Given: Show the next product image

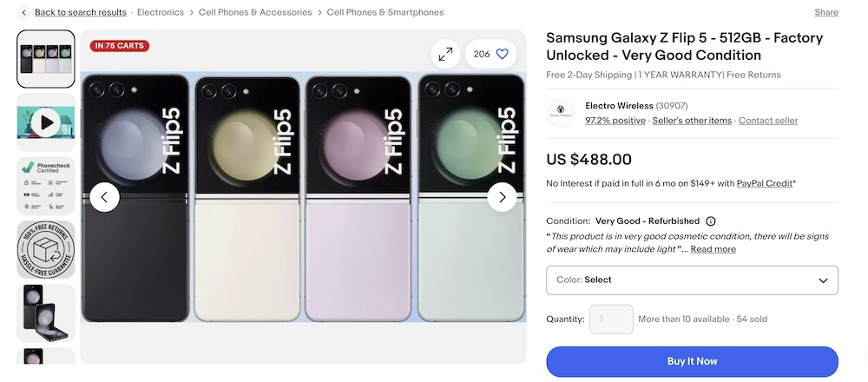Looking at the screenshot, I should click(x=502, y=197).
